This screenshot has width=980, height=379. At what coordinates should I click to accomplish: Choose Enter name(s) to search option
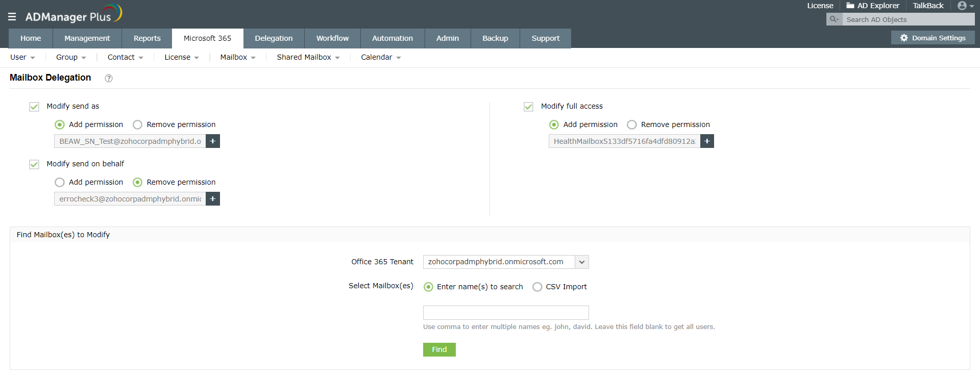429,287
